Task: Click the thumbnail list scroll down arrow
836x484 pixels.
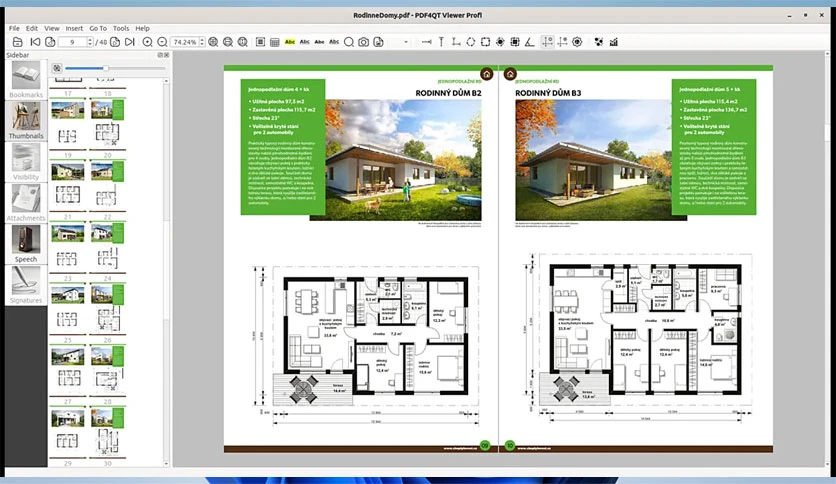Action: (x=166, y=464)
